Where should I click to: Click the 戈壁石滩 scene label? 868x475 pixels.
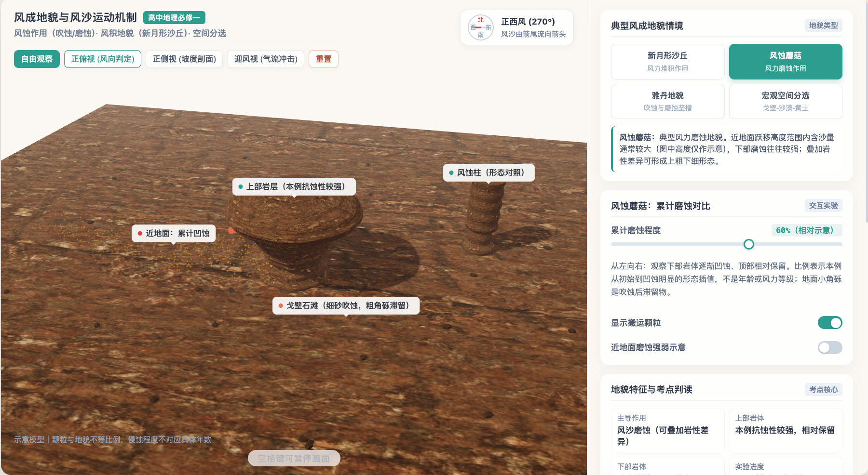346,305
